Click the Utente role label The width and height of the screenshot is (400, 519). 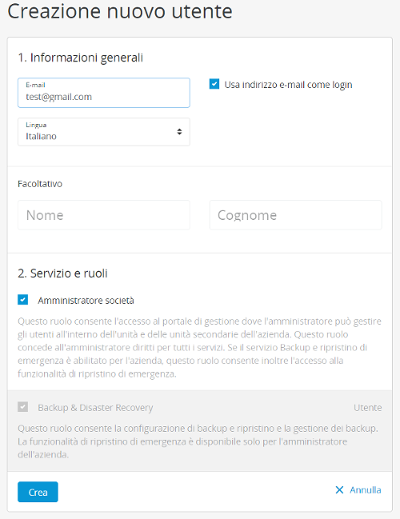(368, 408)
